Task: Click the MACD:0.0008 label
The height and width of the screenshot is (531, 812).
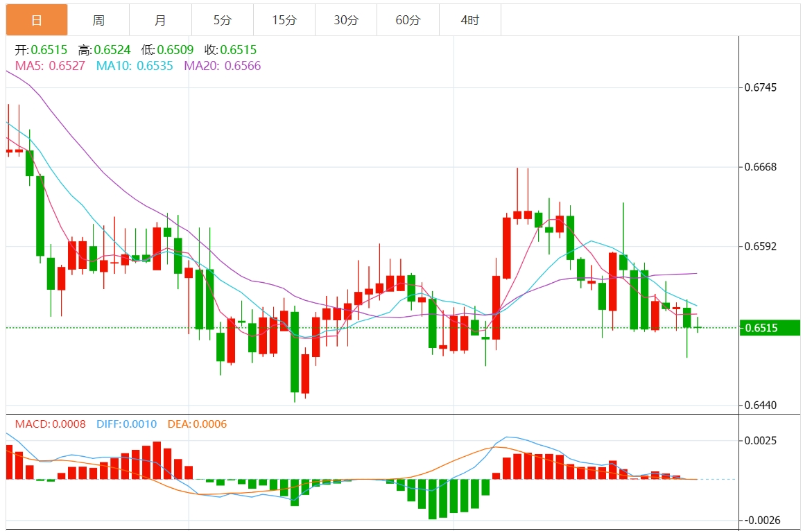Action: click(50, 424)
